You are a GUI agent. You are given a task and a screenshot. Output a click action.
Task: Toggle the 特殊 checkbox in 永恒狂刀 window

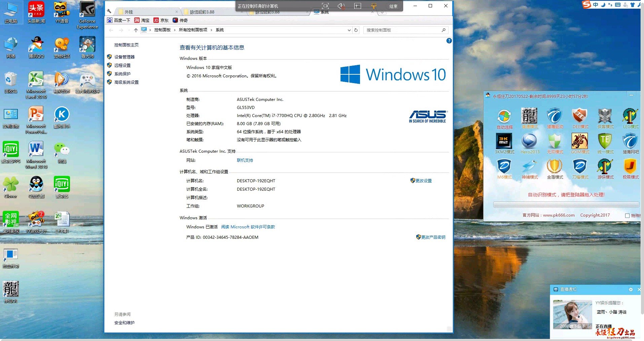tap(627, 216)
